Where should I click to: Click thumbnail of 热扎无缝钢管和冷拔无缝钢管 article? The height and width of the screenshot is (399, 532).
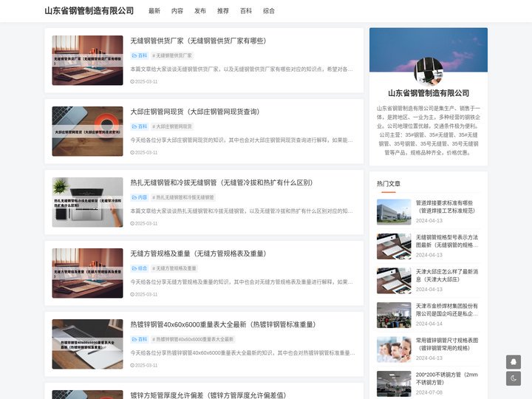pos(87,202)
